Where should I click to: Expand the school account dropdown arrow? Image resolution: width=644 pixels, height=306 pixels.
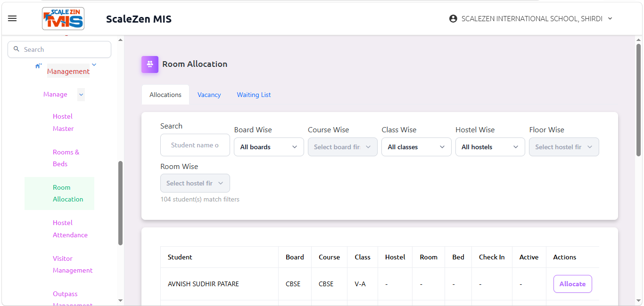tap(610, 19)
